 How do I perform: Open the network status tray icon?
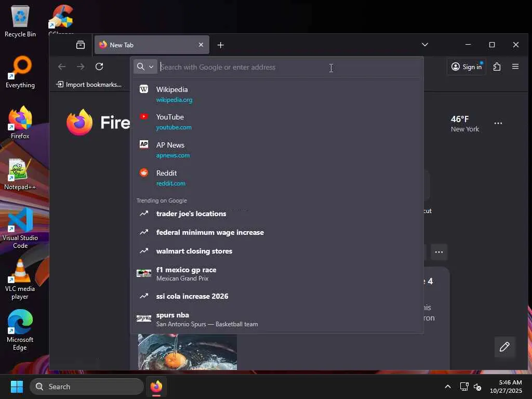click(x=464, y=387)
